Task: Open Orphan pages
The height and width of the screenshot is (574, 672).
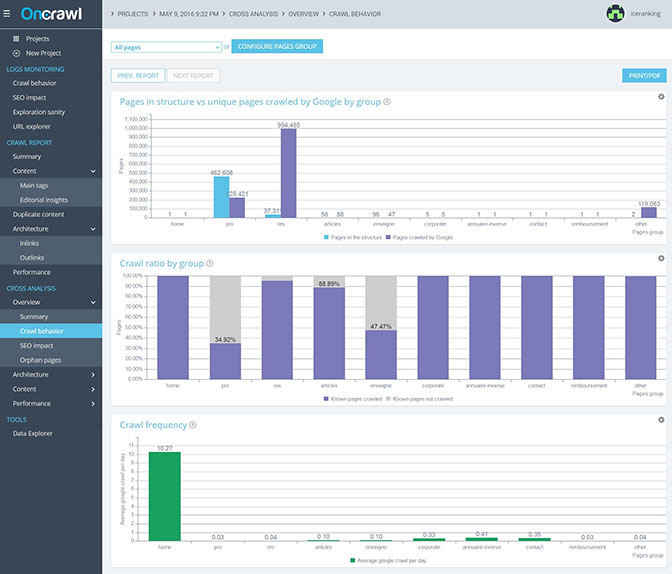Action: click(x=40, y=361)
